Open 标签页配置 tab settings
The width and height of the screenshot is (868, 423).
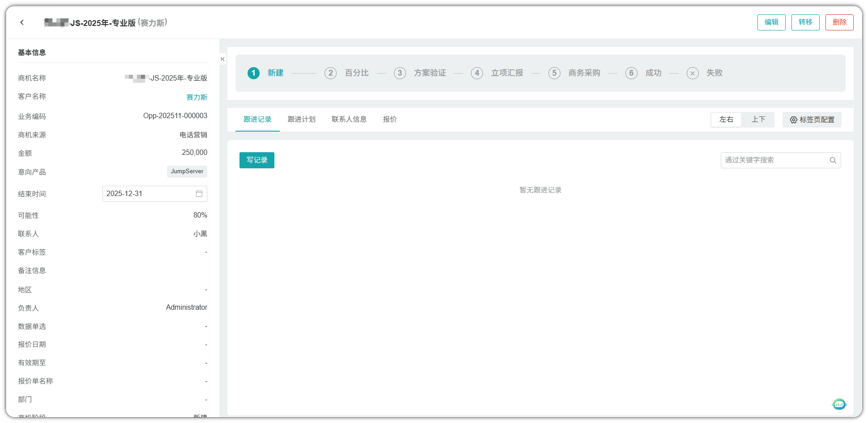click(812, 120)
